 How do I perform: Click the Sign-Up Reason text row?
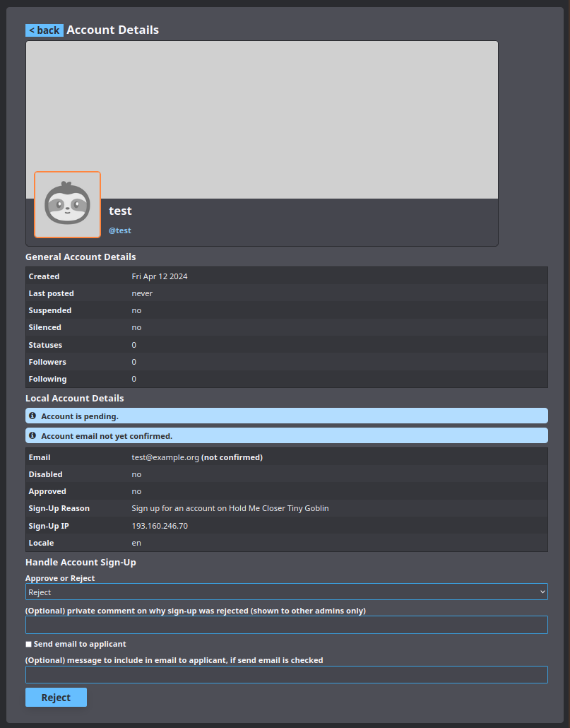pyautogui.click(x=230, y=508)
